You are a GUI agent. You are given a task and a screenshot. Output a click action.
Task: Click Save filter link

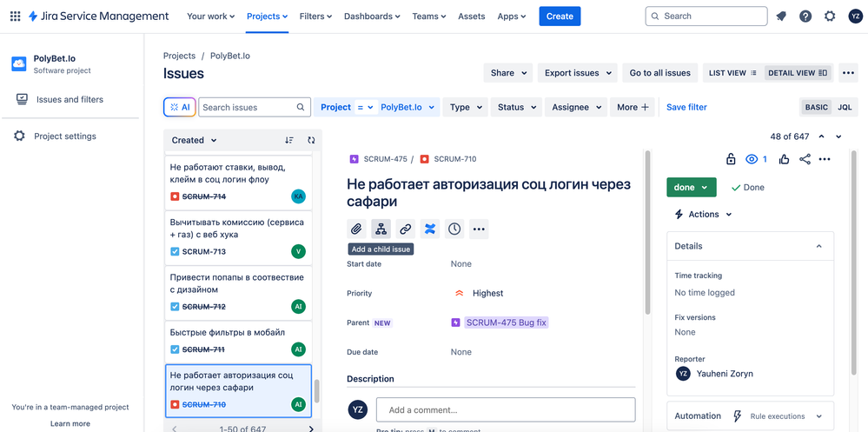point(686,107)
